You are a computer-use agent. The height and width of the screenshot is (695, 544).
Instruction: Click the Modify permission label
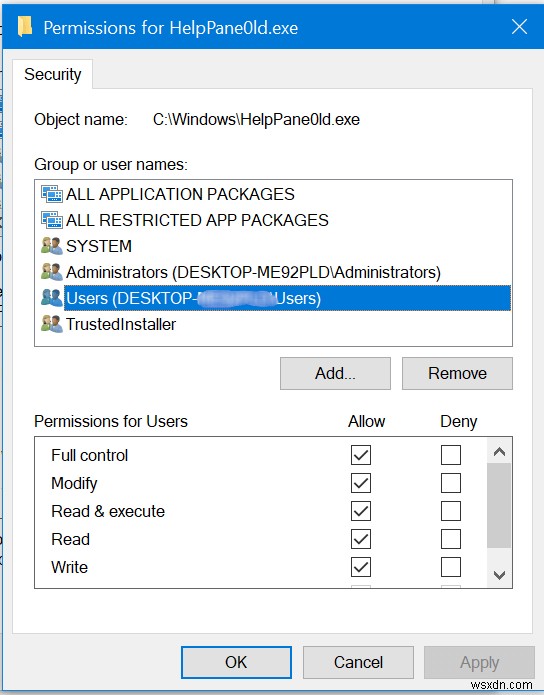74,483
